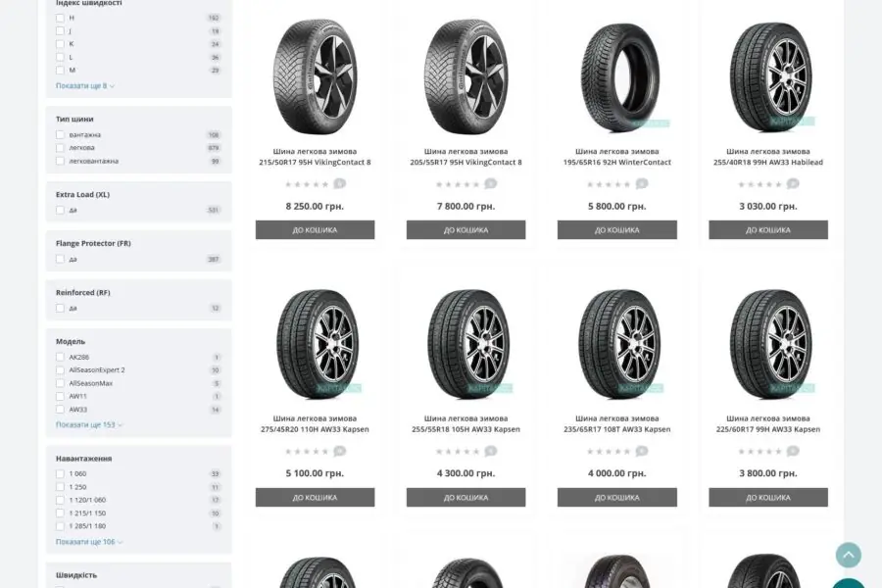Click comment bubble for 235/65R17 AW33 Kapsen
Viewport: 882px width, 588px height.
[642, 451]
